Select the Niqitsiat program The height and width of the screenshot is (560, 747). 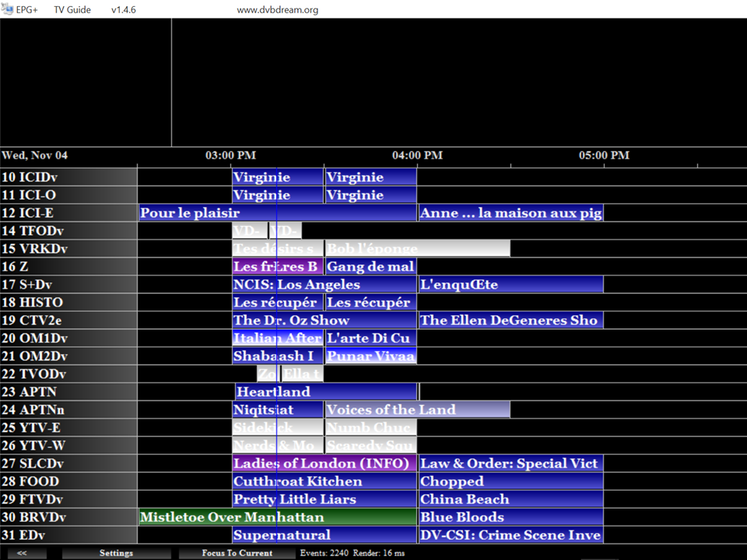[x=278, y=410]
